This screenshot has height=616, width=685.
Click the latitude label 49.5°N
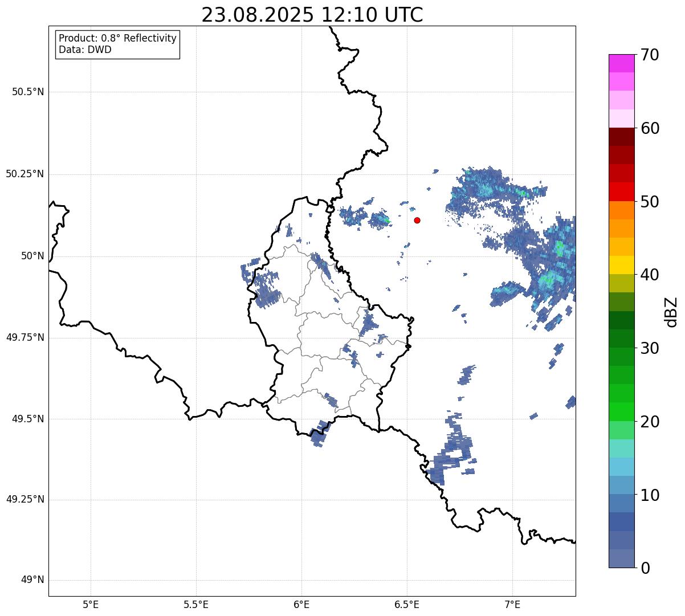tap(28, 419)
